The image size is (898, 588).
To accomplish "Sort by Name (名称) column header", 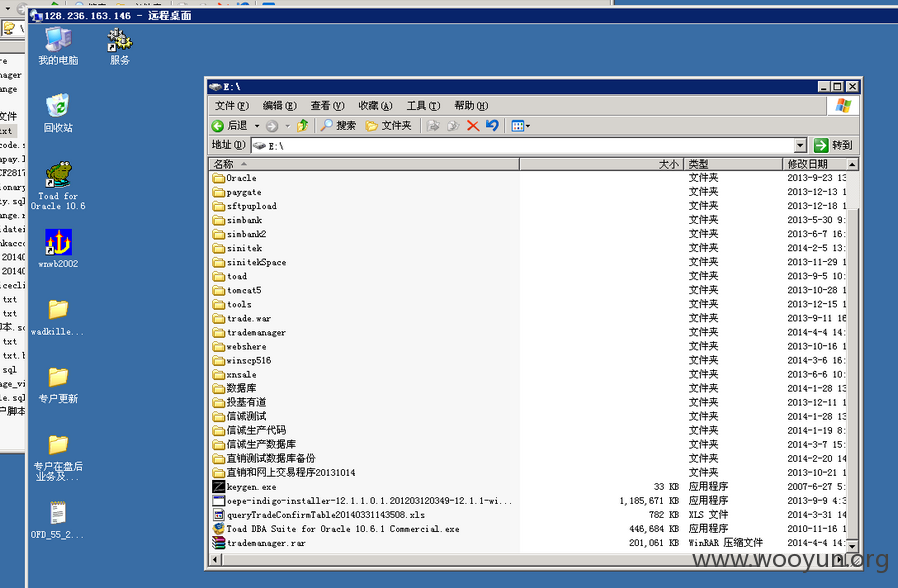I will tap(364, 164).
